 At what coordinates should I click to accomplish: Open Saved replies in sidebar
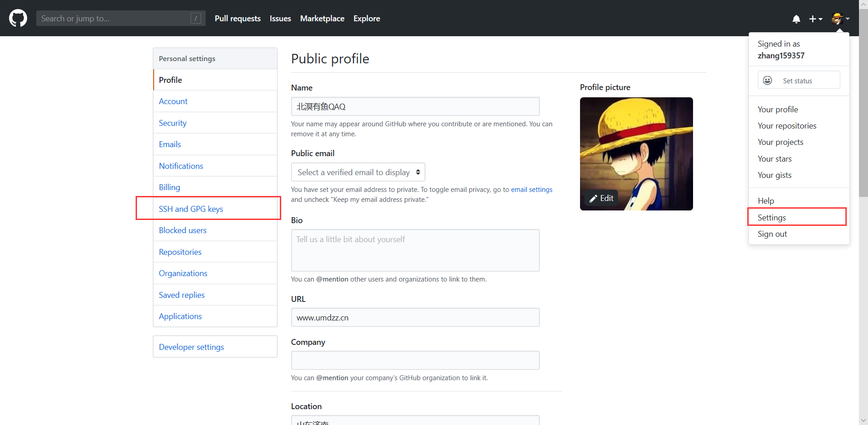tap(215, 295)
